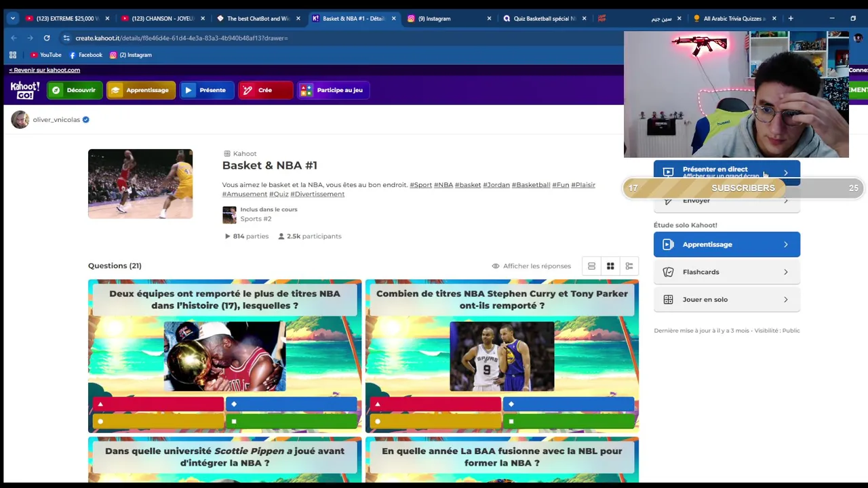Close the Basket & NBA #1 browser tab
Image resolution: width=868 pixels, height=488 pixels.
(x=393, y=18)
